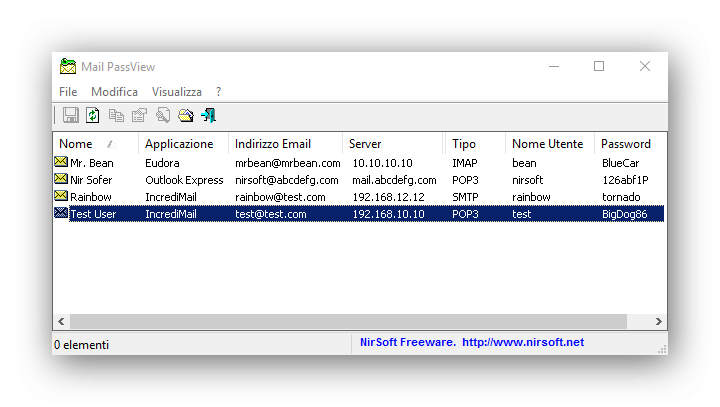
Task: Click the envelope icon beside Test User
Action: tap(61, 213)
